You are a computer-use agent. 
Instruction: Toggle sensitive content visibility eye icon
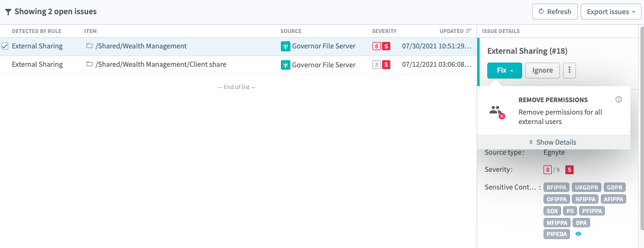click(x=578, y=234)
